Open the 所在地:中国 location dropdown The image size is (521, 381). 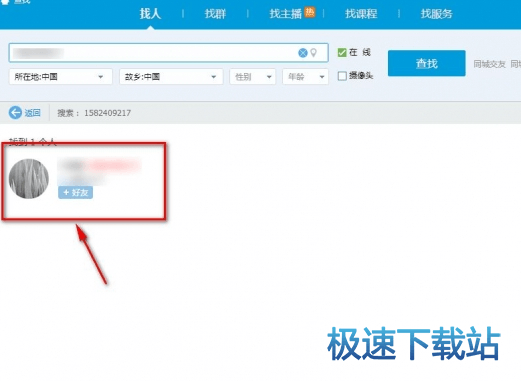61,77
